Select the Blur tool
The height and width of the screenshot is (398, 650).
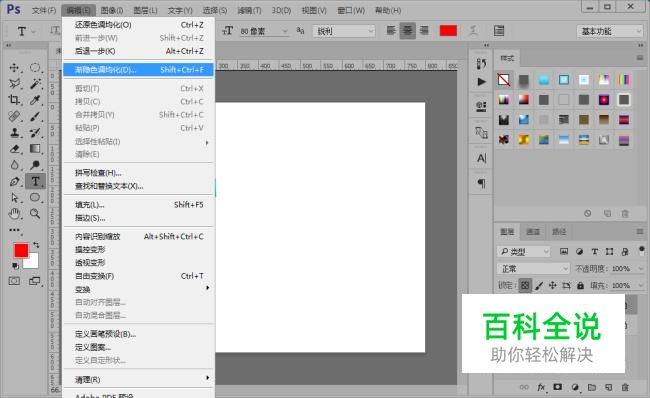pyautogui.click(x=15, y=165)
